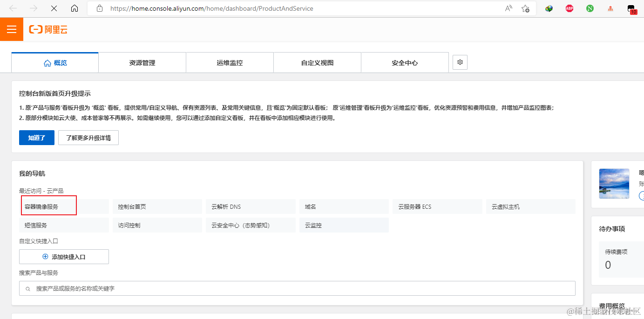
Task: Open the dashboard settings gear beside the tabs
Action: click(x=460, y=62)
